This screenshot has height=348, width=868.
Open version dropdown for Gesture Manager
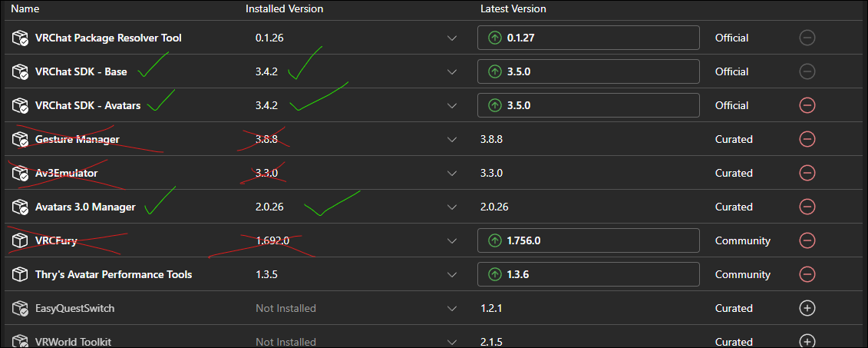tap(452, 140)
